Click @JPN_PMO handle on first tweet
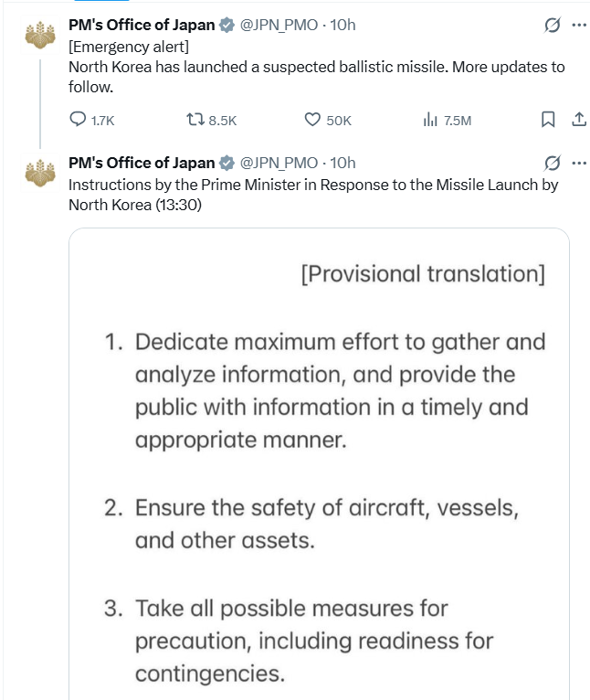The height and width of the screenshot is (700, 590). click(279, 25)
